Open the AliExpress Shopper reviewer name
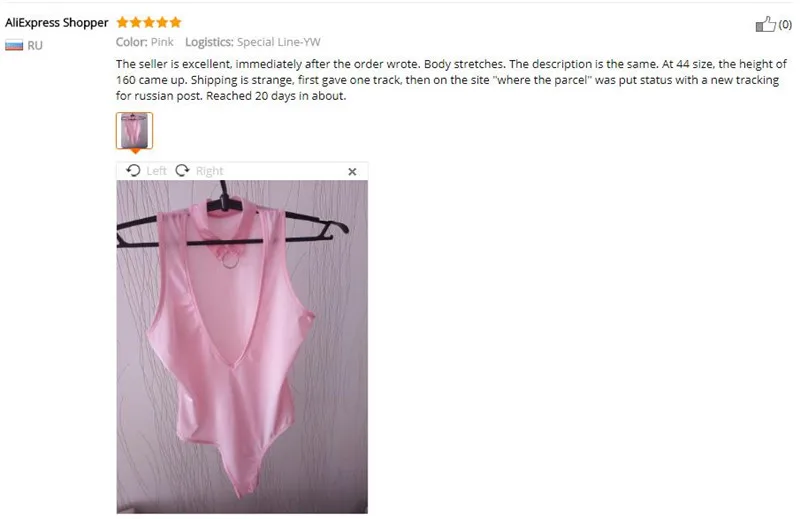 [x=57, y=22]
